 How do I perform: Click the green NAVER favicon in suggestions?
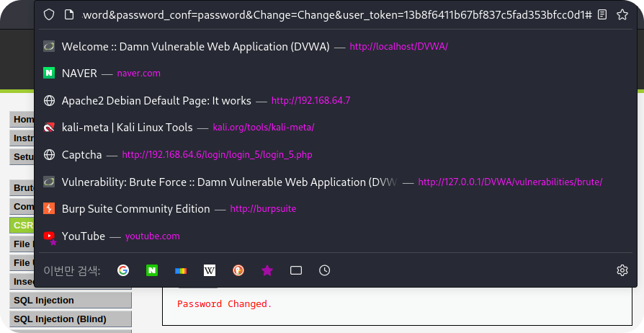pyautogui.click(x=49, y=74)
